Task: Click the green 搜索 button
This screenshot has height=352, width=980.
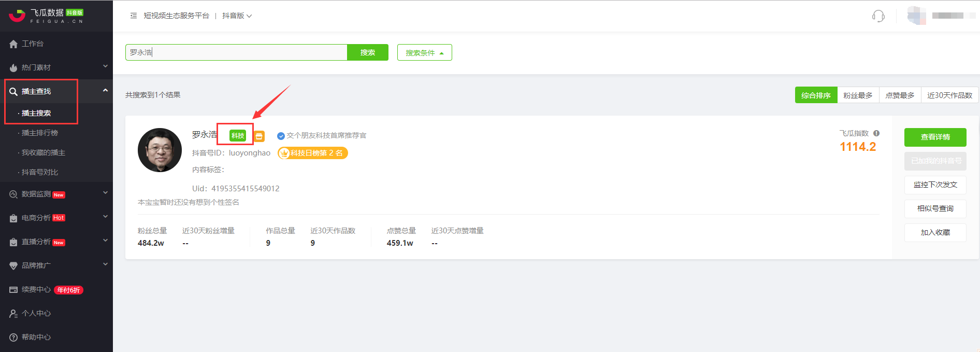Action: point(368,52)
